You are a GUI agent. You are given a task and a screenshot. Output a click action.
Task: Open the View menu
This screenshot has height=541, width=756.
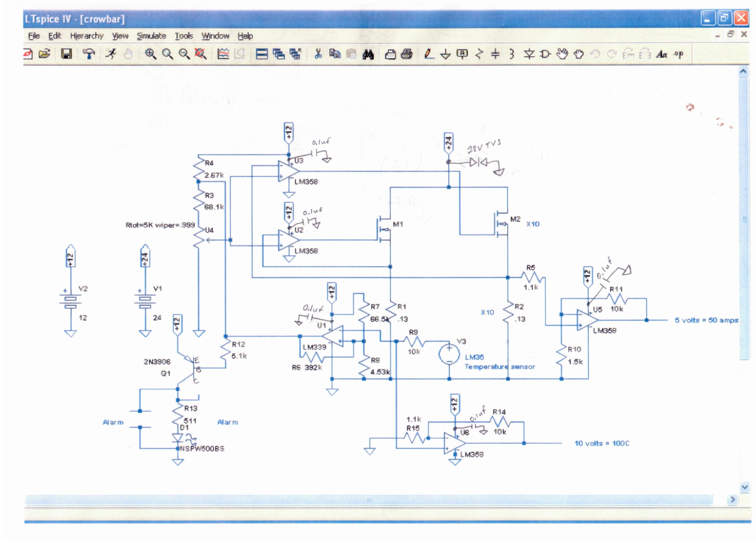[x=120, y=36]
